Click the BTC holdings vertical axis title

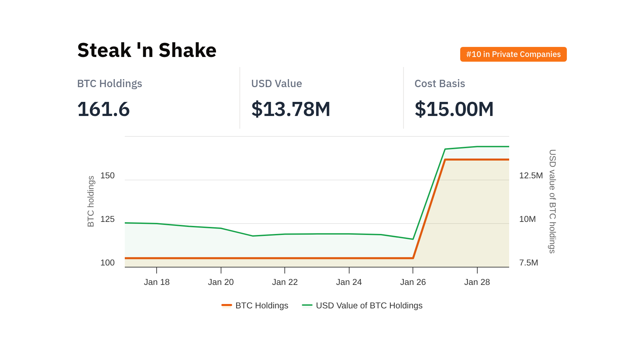(91, 201)
